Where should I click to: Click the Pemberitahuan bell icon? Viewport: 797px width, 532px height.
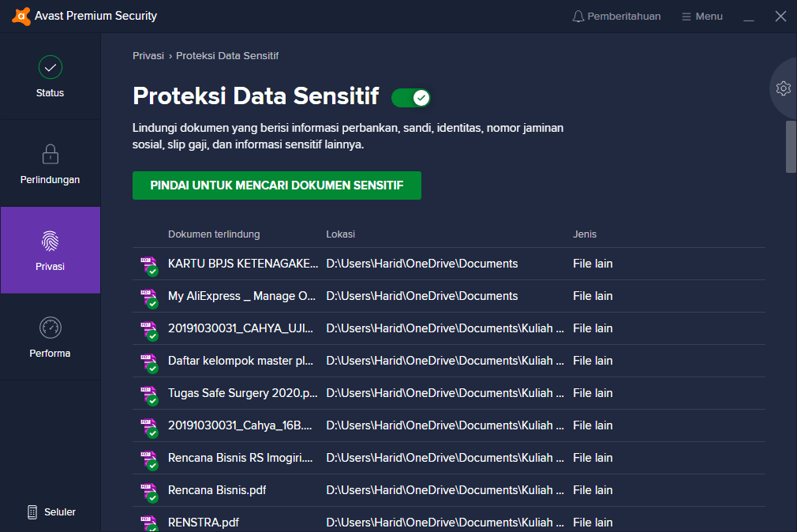click(578, 17)
